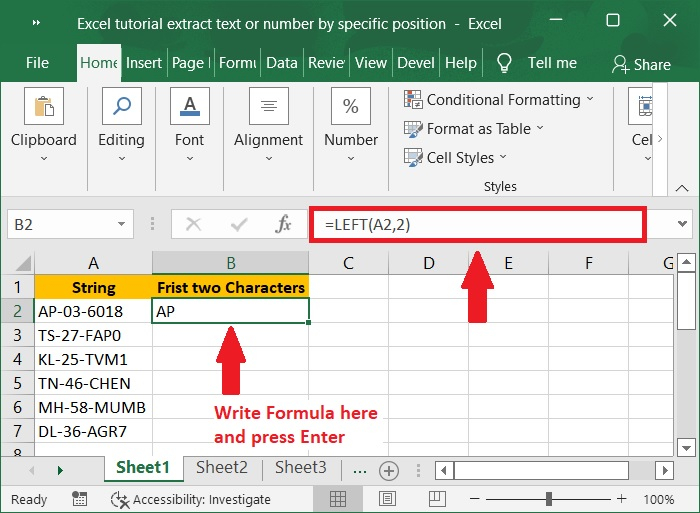The width and height of the screenshot is (700, 513).
Task: Open the Font group icon
Action: (190, 106)
